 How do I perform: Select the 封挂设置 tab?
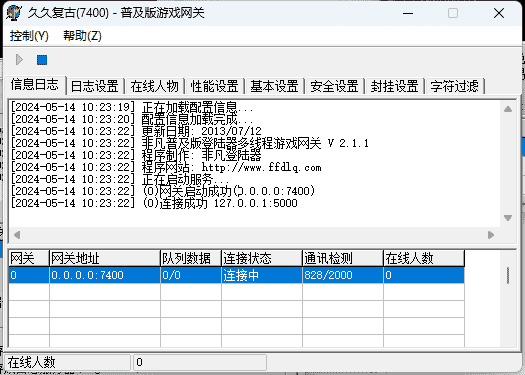coord(394,86)
